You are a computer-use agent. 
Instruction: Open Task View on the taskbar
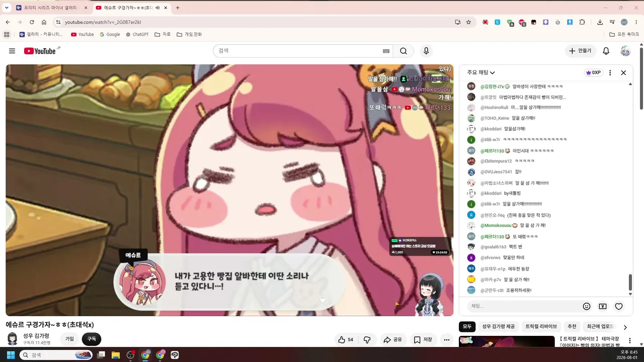tap(101, 355)
